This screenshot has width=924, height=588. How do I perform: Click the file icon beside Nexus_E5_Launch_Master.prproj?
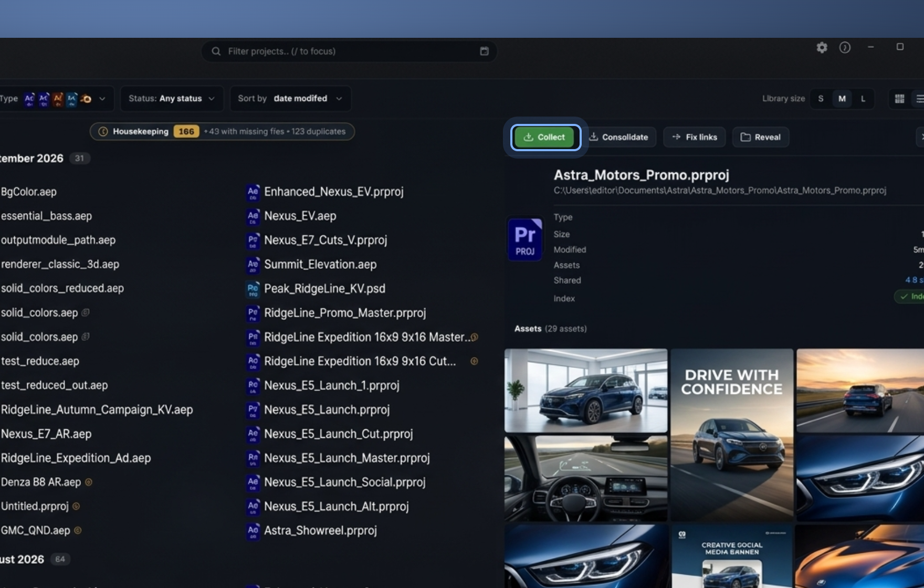click(x=253, y=458)
